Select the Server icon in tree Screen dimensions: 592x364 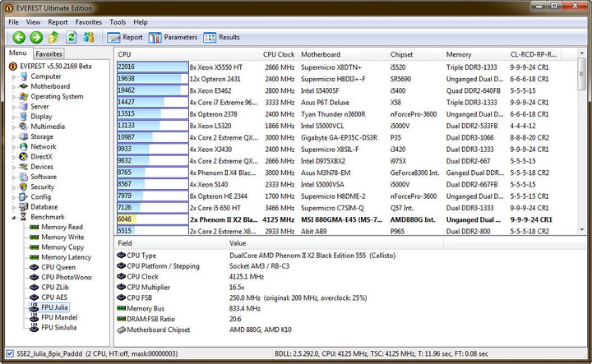coord(24,106)
